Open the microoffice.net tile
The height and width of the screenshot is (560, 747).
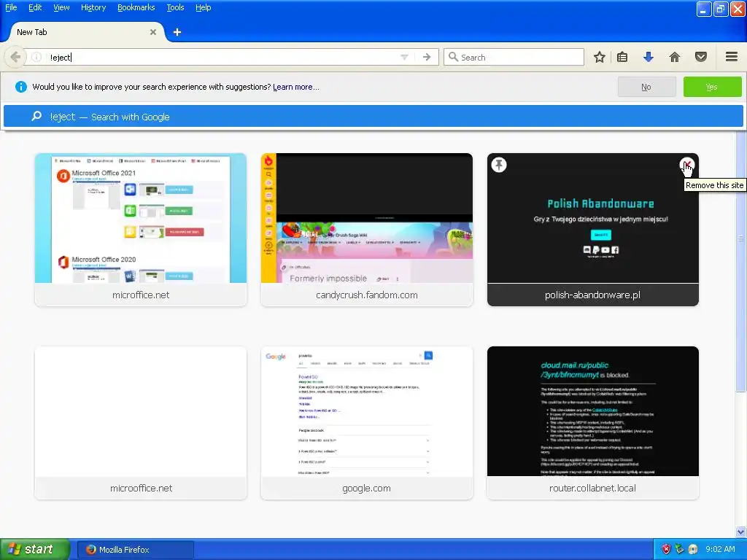pyautogui.click(x=141, y=423)
